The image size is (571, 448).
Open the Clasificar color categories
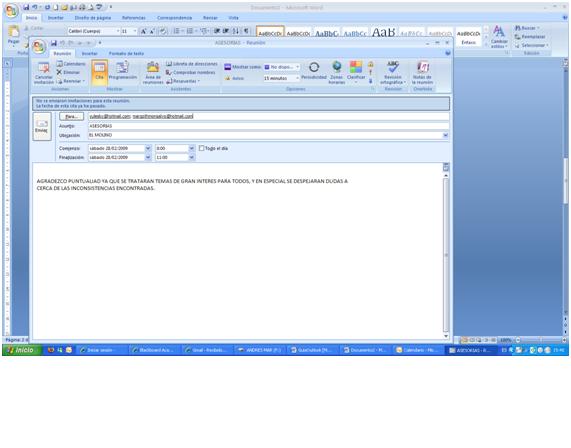(x=356, y=71)
